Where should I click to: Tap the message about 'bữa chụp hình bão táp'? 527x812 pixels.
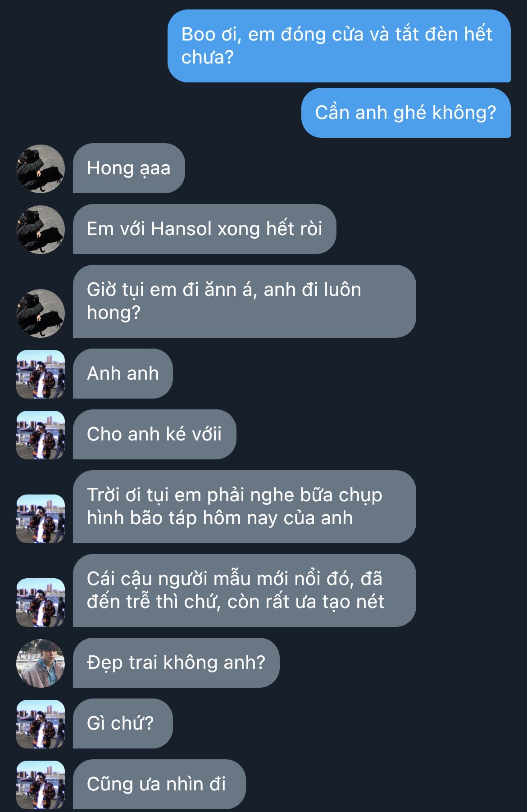pyautogui.click(x=244, y=507)
